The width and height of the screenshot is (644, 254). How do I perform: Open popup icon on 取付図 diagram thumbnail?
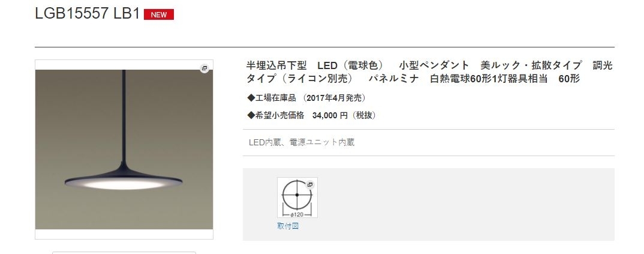310,185
